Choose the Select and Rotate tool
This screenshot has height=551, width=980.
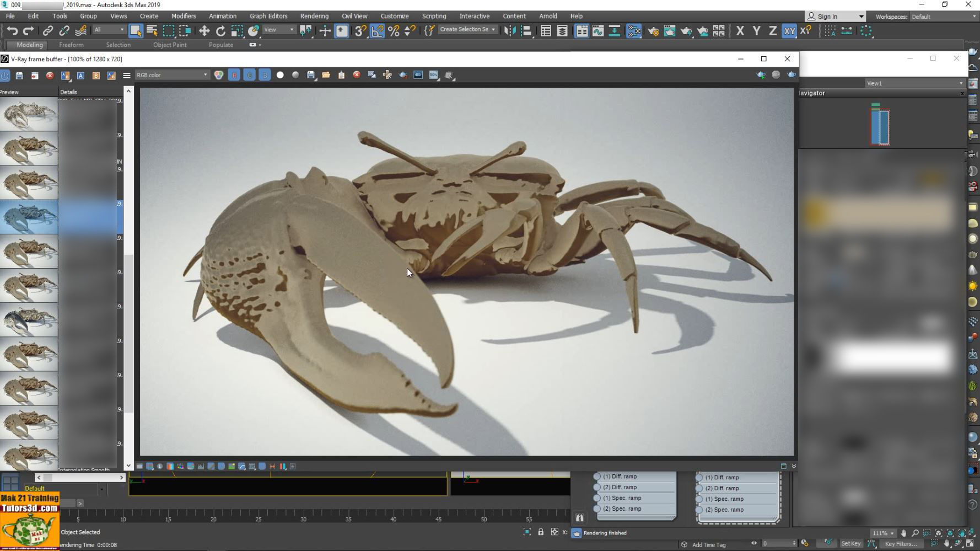point(220,31)
